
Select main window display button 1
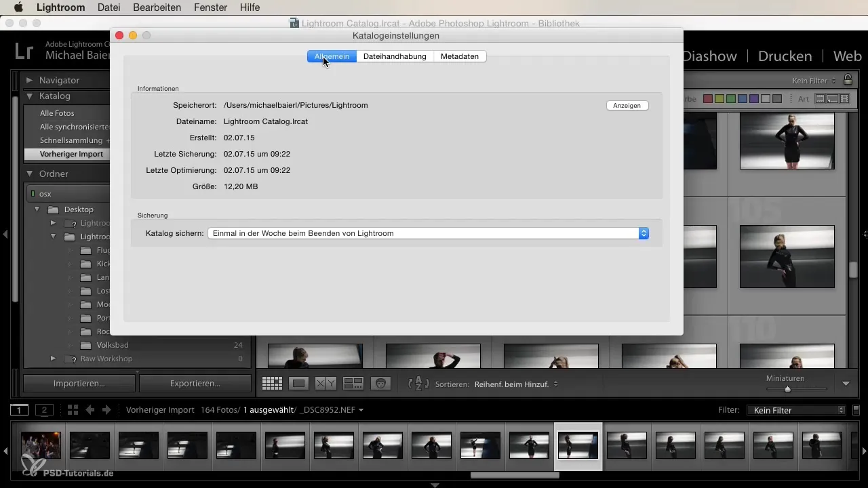[x=20, y=410]
